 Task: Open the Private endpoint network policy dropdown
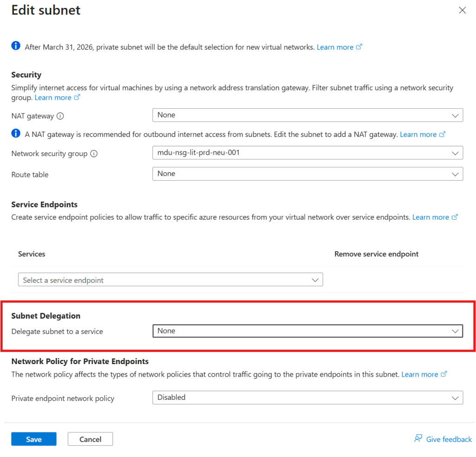307,398
